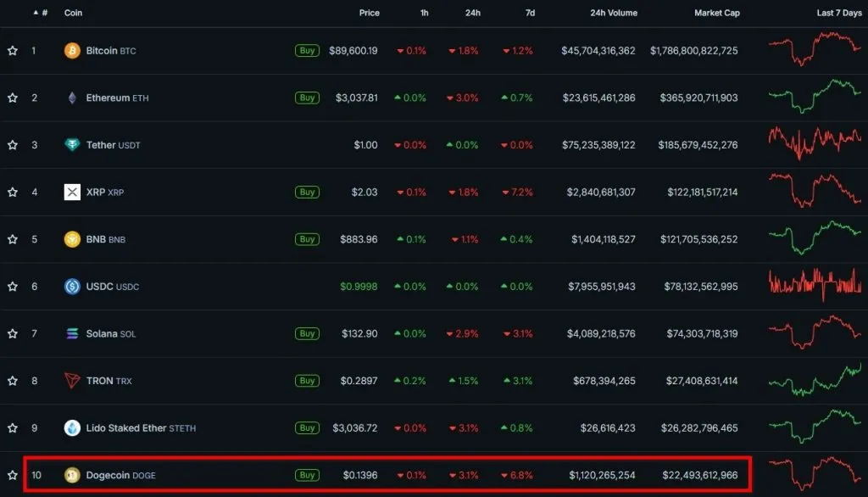Open the Tether USDT coin page
The width and height of the screenshot is (868, 497).
coord(113,145)
